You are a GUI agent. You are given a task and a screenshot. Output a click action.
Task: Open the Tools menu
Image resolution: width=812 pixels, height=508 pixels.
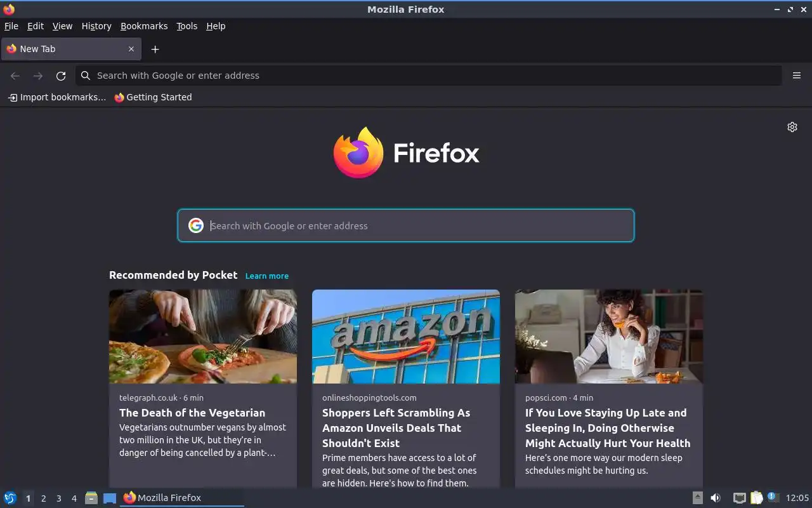[187, 26]
